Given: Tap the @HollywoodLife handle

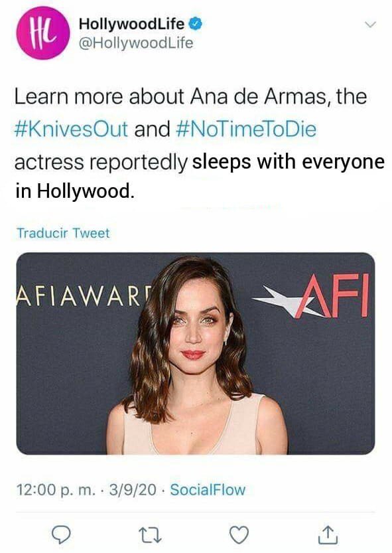Looking at the screenshot, I should click(136, 43).
